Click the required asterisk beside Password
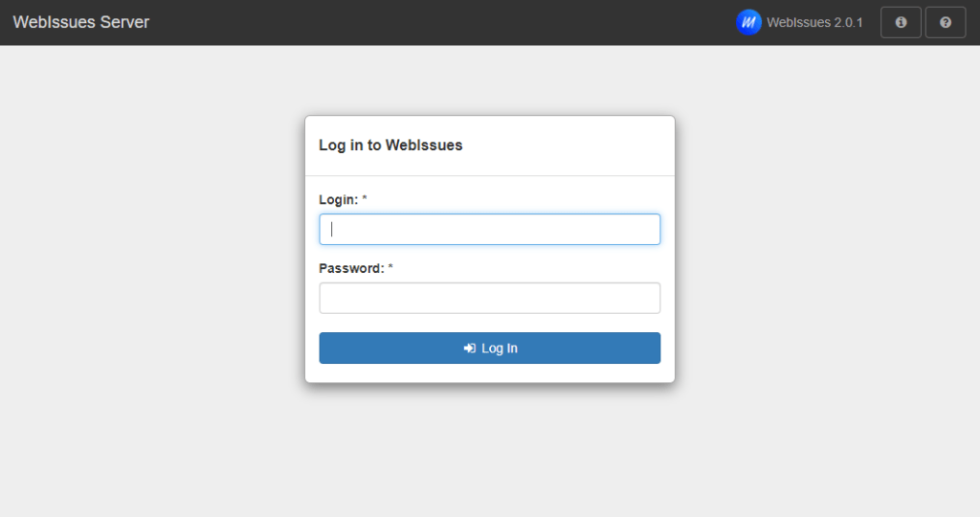The image size is (980, 517). point(390,268)
